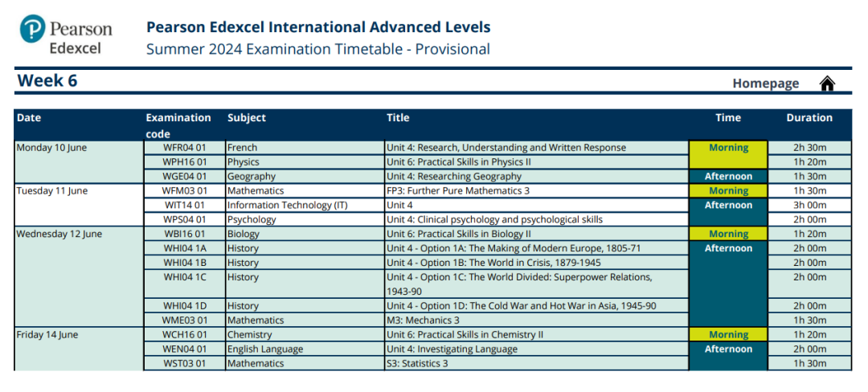Click the Friday 14 June date cell
868x392 pixels.
coord(79,349)
